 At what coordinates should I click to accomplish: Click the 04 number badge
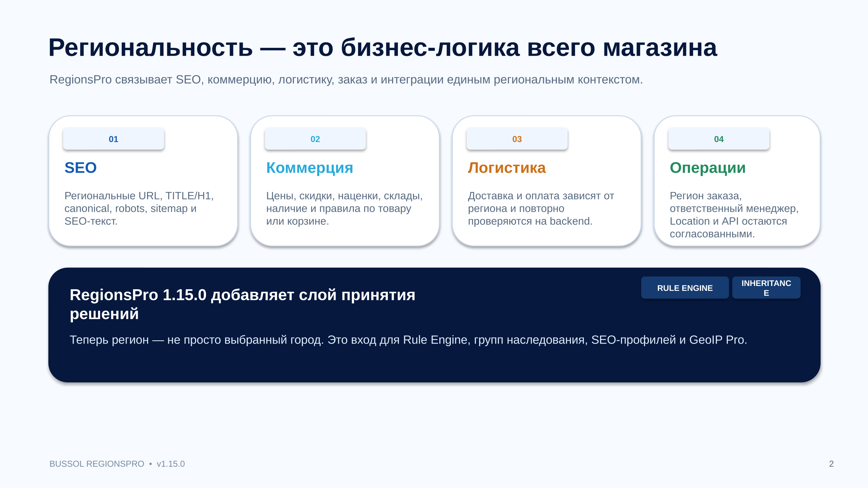coord(719,139)
